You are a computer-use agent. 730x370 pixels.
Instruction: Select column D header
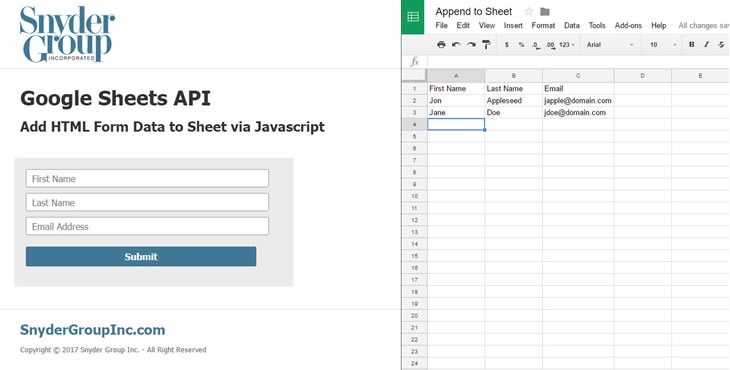(x=642, y=75)
